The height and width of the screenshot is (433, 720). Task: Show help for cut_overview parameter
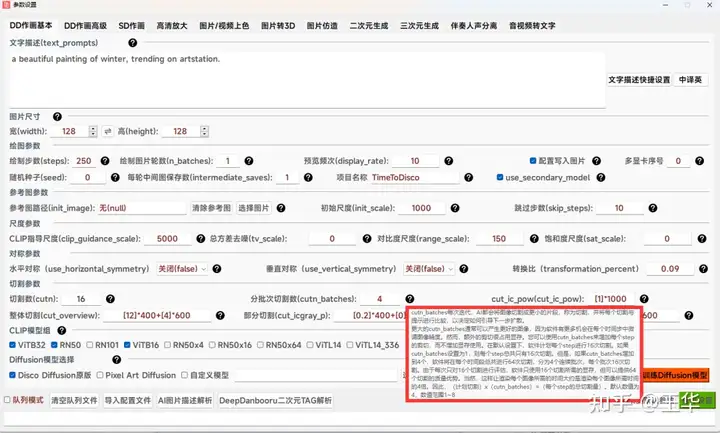pos(220,315)
